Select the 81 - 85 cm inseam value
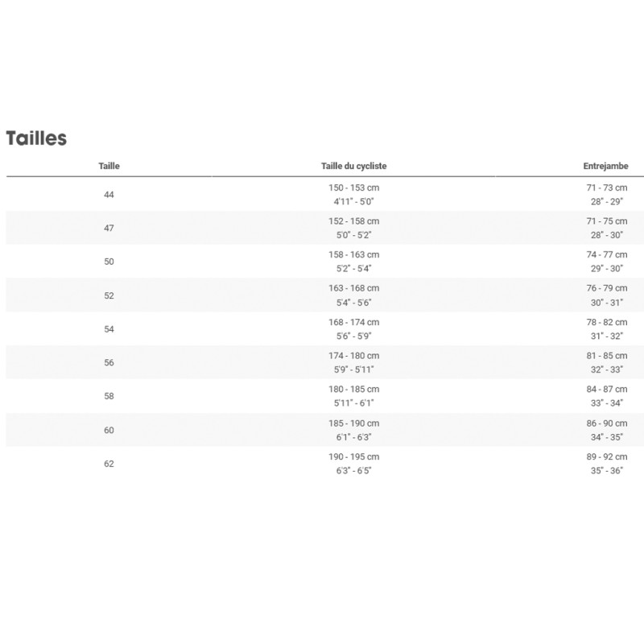644x644 pixels. coord(606,356)
